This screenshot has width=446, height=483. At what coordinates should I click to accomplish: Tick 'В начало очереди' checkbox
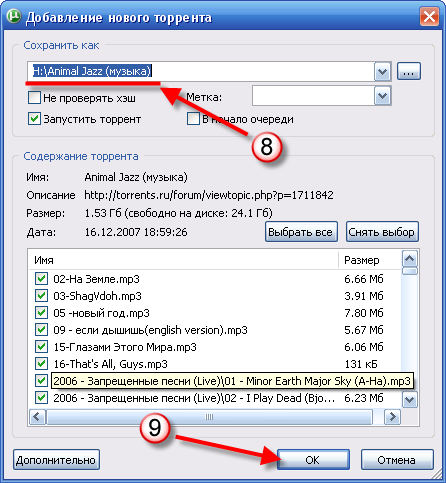click(193, 119)
